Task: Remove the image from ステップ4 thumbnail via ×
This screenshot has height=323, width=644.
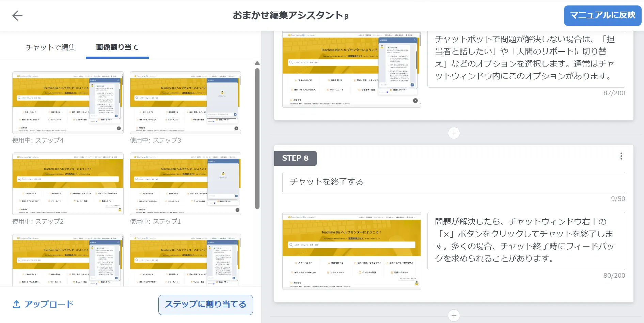Action: point(119,128)
